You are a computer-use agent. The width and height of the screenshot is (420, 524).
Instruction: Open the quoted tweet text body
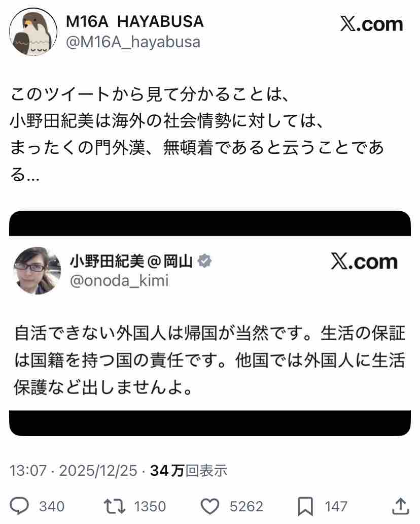click(x=209, y=361)
